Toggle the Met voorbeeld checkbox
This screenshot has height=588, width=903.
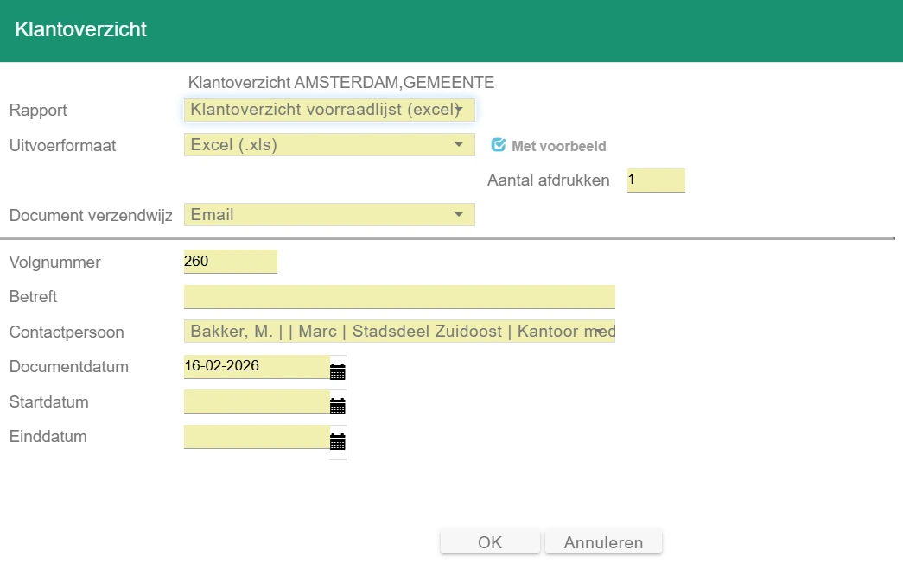[x=499, y=145]
